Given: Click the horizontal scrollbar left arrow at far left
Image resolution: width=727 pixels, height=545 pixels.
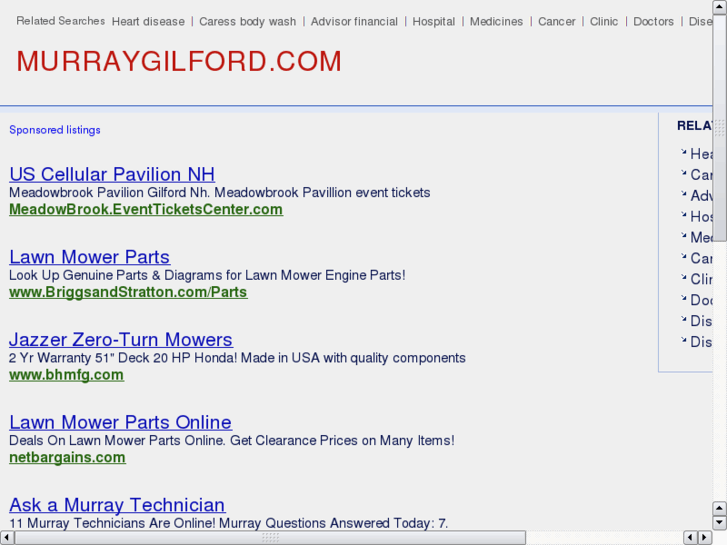Looking at the screenshot, I should click(6, 538).
